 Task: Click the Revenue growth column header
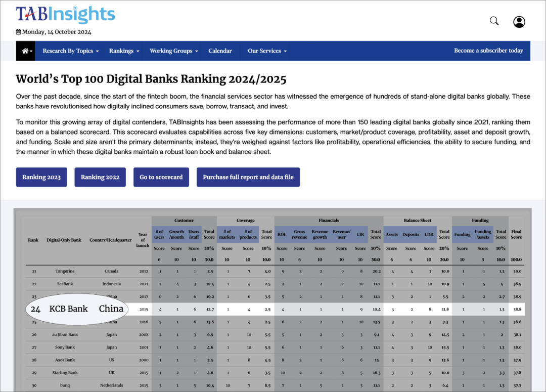point(320,234)
